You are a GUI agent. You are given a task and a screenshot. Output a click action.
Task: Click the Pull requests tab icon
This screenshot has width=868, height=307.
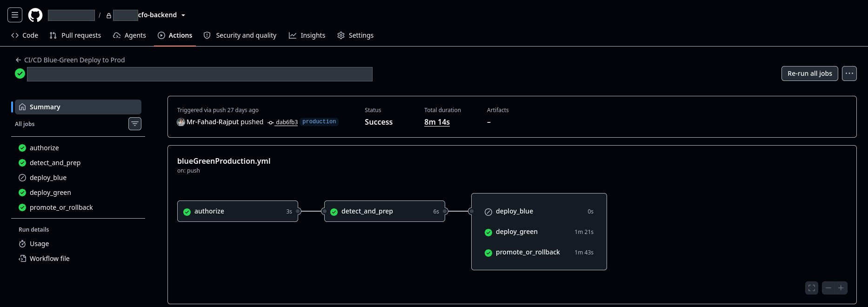click(53, 35)
